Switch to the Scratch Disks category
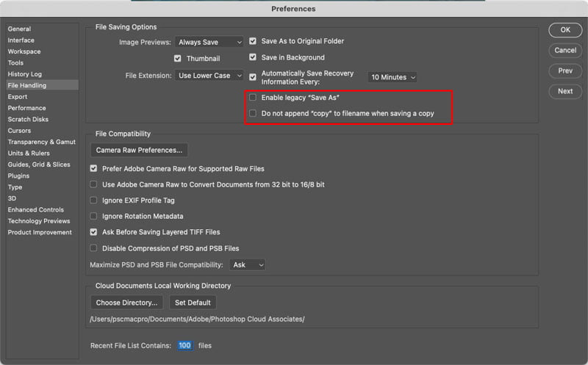The width and height of the screenshot is (588, 365). pos(28,119)
